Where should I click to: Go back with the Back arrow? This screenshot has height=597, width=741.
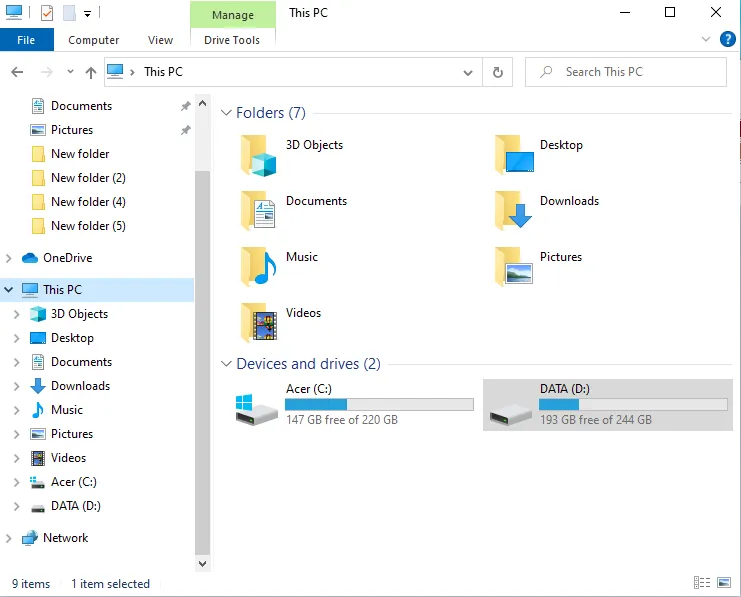(17, 72)
